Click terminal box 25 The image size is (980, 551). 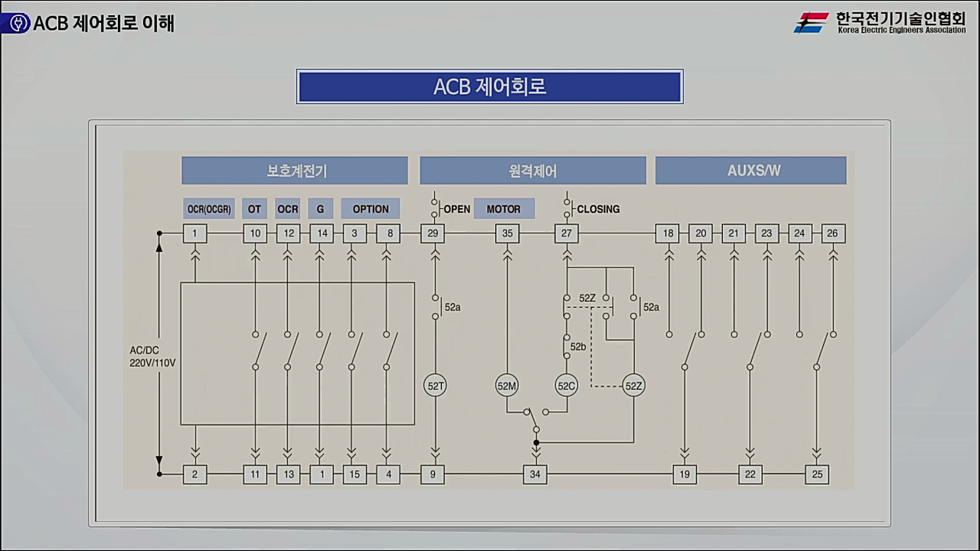click(x=817, y=474)
